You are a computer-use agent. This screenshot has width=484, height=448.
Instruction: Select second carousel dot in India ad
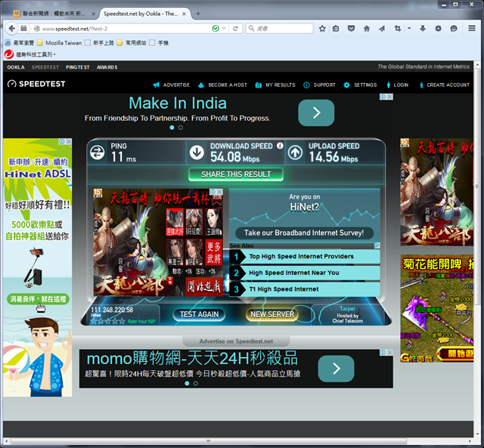pyautogui.click(x=181, y=128)
